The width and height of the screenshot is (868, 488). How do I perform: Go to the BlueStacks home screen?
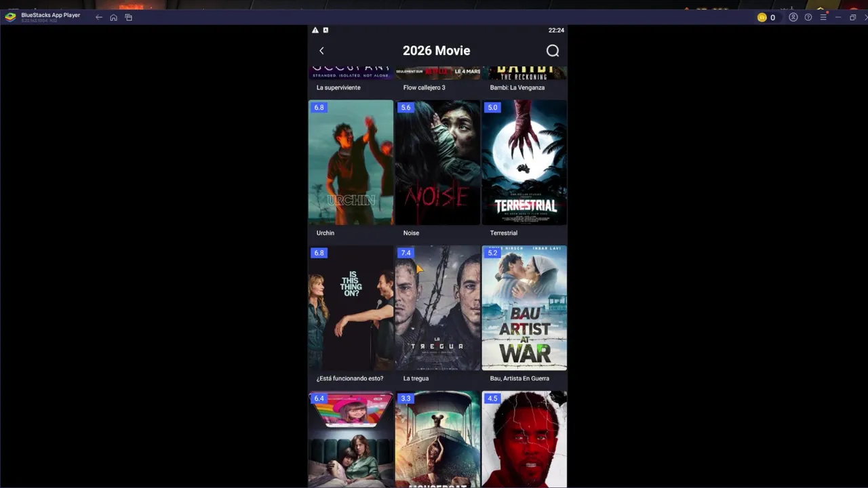coord(113,17)
